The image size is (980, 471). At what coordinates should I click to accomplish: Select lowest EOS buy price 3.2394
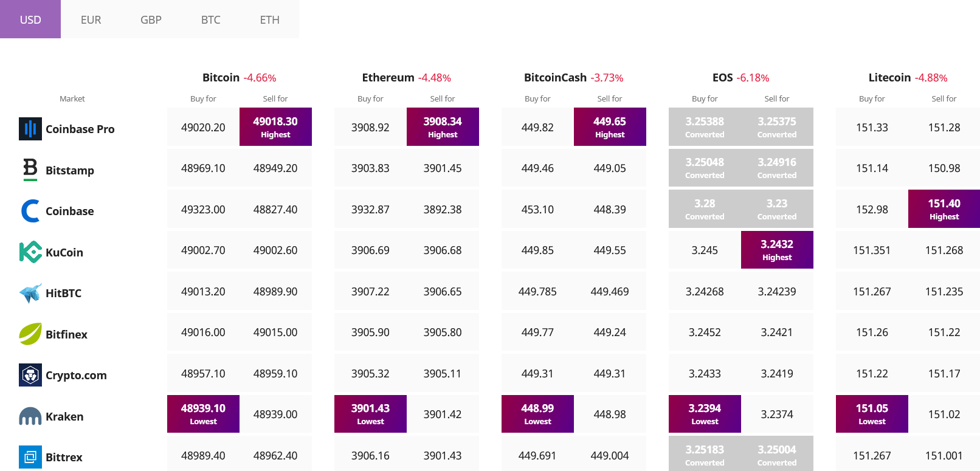coord(705,413)
